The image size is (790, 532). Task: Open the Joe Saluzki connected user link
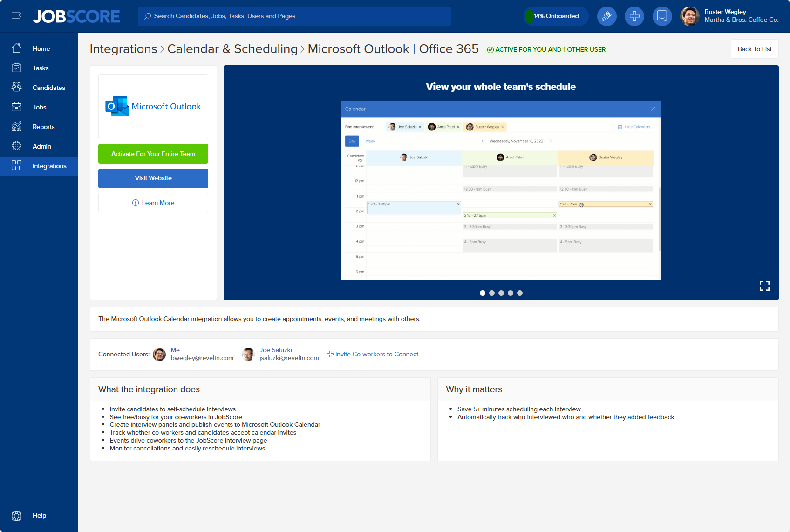276,350
